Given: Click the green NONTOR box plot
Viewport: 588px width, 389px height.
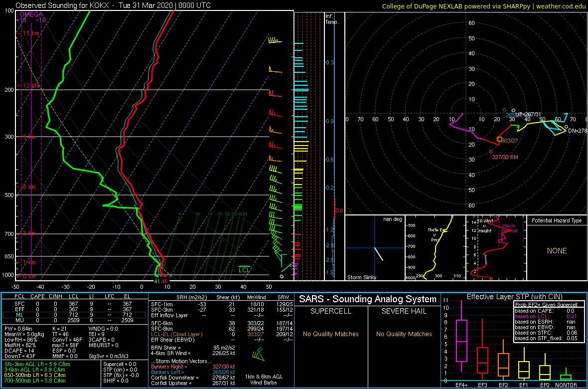Looking at the screenshot, I should coord(566,375).
